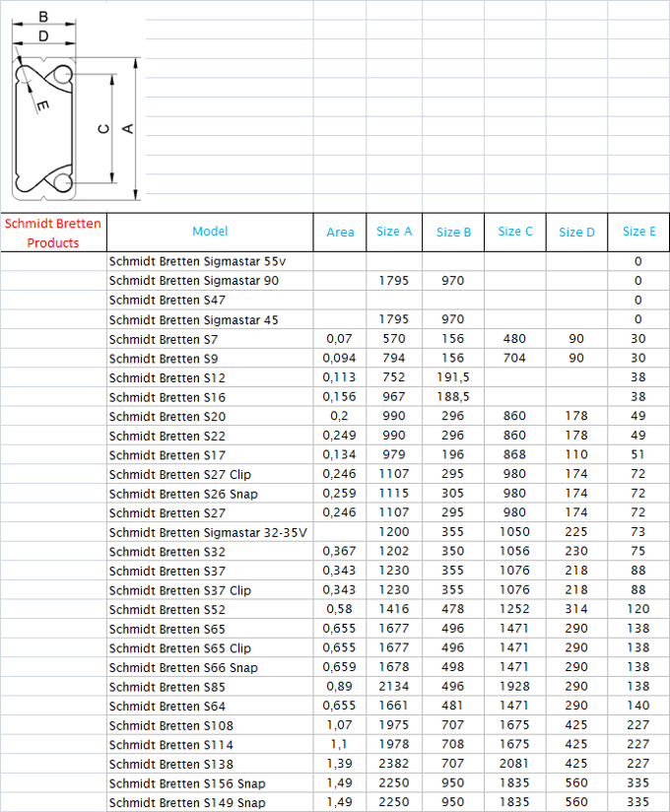Select the 'Schmidt Bretten Products' header cell
The image size is (670, 812).
[x=53, y=233]
